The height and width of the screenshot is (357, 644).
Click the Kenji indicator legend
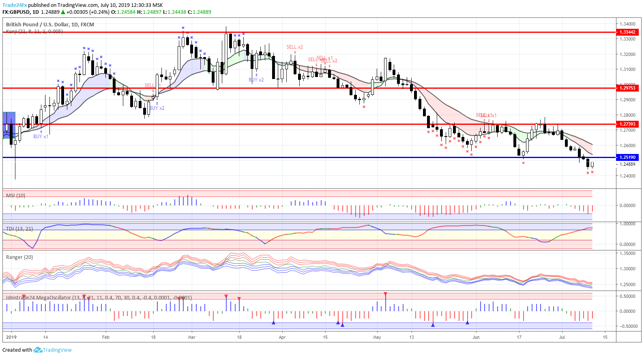pyautogui.click(x=34, y=31)
